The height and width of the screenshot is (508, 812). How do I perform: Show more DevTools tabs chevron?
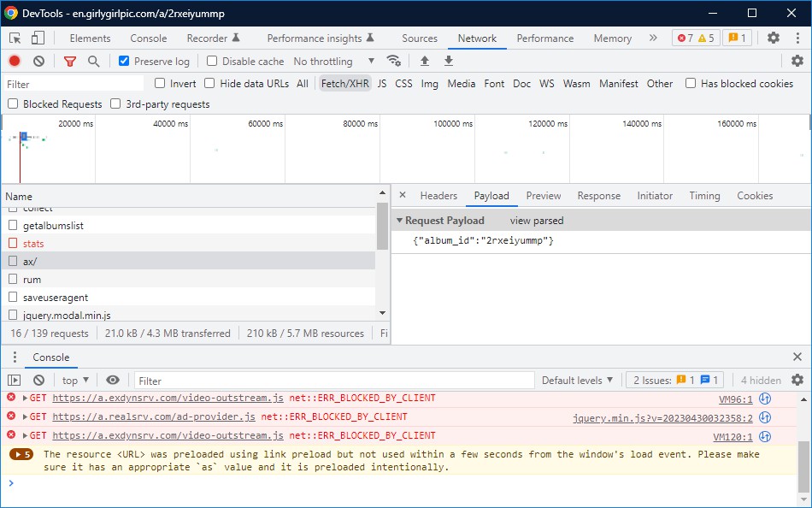tap(653, 38)
